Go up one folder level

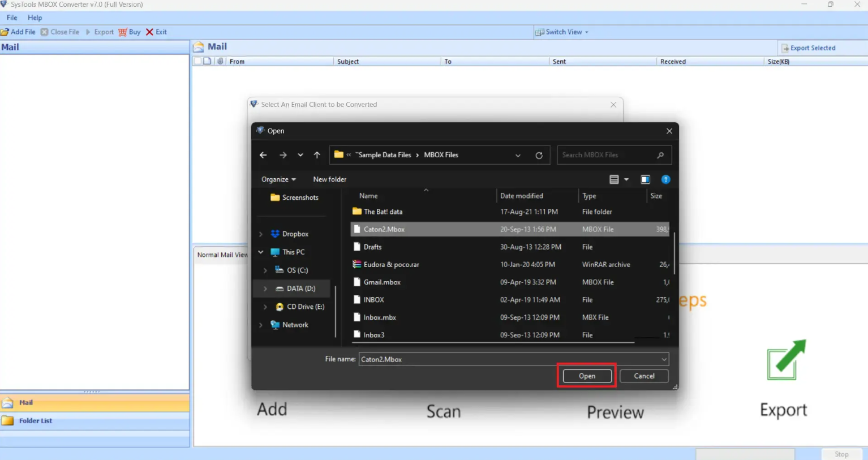point(317,155)
